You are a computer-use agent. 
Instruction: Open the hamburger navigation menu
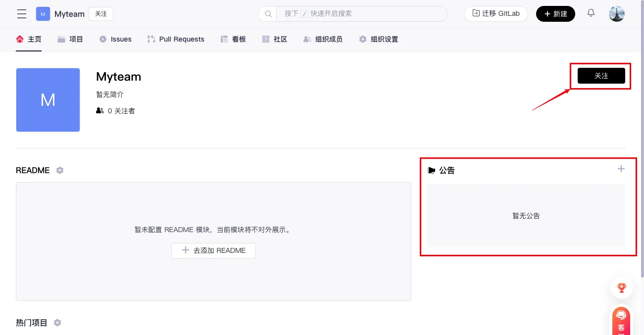coord(22,14)
